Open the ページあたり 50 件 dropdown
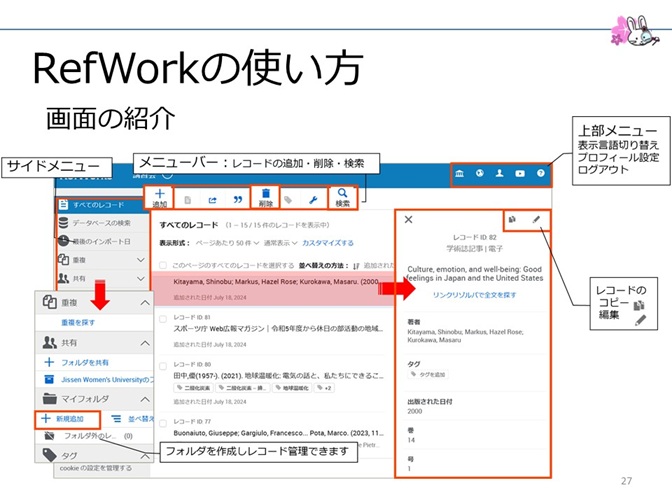The width and height of the screenshot is (672, 504). pos(227,243)
